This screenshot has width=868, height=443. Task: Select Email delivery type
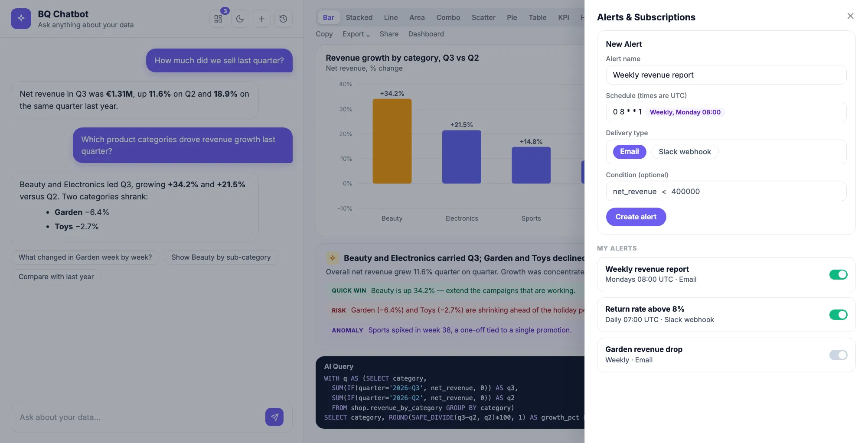coord(630,152)
